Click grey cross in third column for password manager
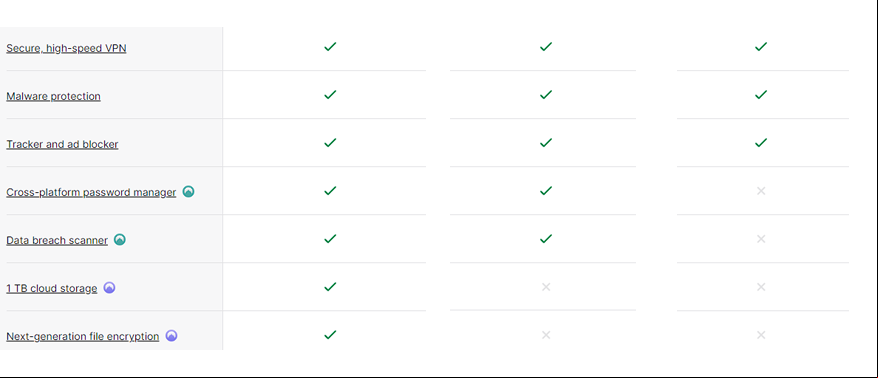Viewport: 878px width, 378px height. coord(761,191)
